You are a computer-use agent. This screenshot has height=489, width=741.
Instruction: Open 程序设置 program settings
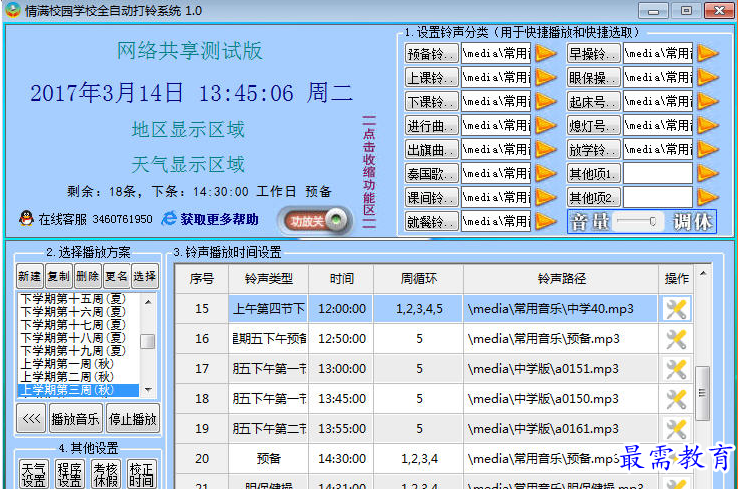69,474
